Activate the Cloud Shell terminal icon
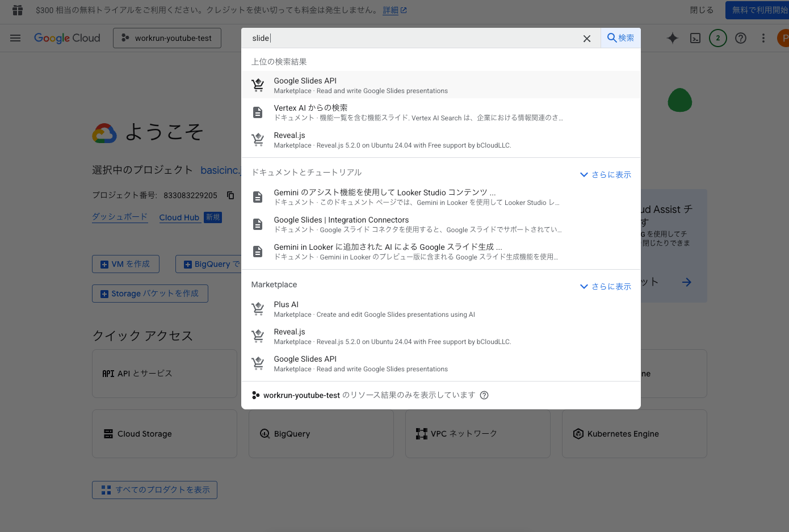The width and height of the screenshot is (789, 532). coord(695,38)
